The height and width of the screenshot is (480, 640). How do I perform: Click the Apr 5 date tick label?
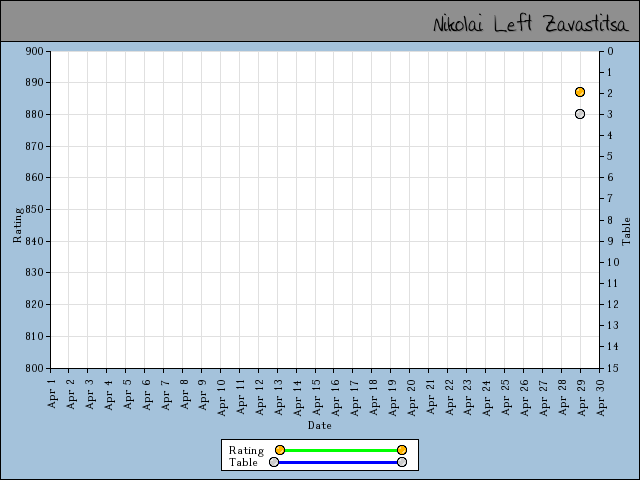(127, 393)
